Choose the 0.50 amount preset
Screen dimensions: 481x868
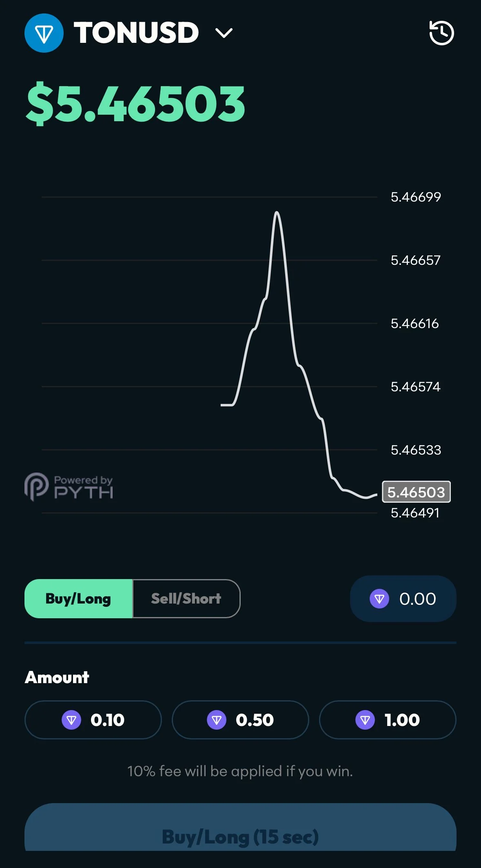pyautogui.click(x=240, y=720)
